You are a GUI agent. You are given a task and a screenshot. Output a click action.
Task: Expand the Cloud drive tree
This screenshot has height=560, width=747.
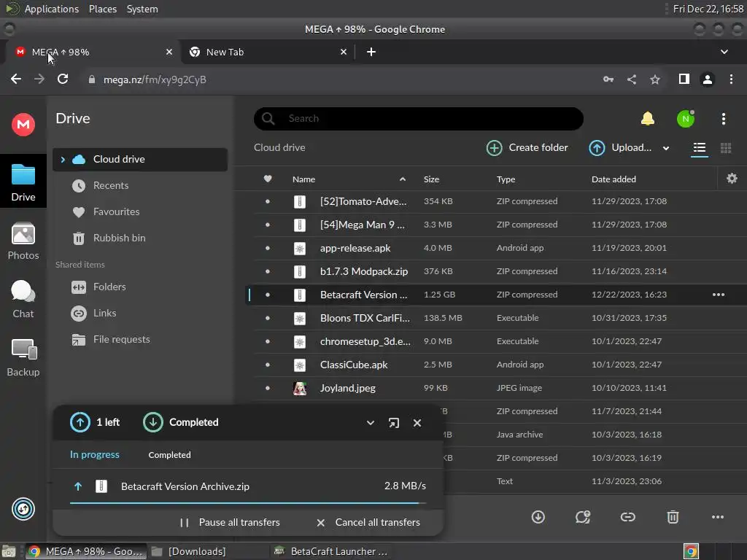coord(63,160)
